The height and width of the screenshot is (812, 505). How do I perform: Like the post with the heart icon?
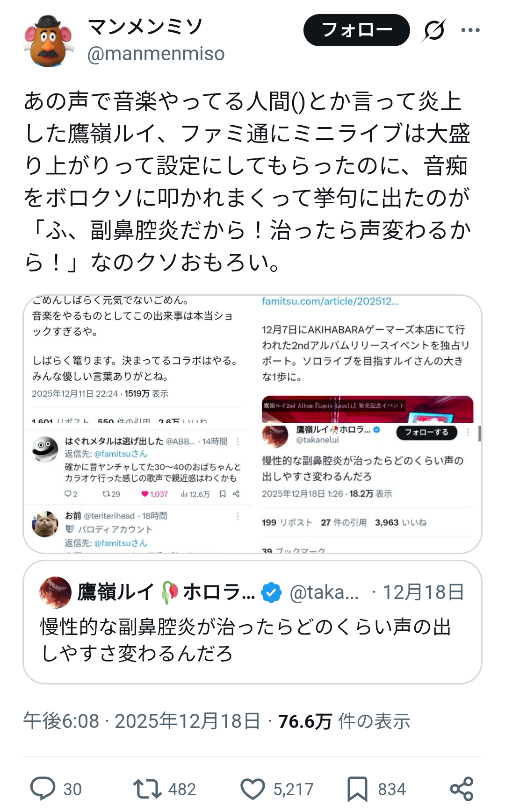[x=252, y=789]
